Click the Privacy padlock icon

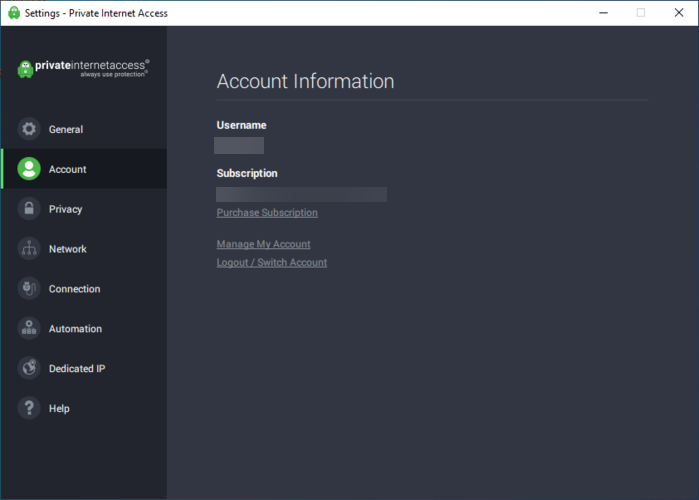tap(29, 209)
